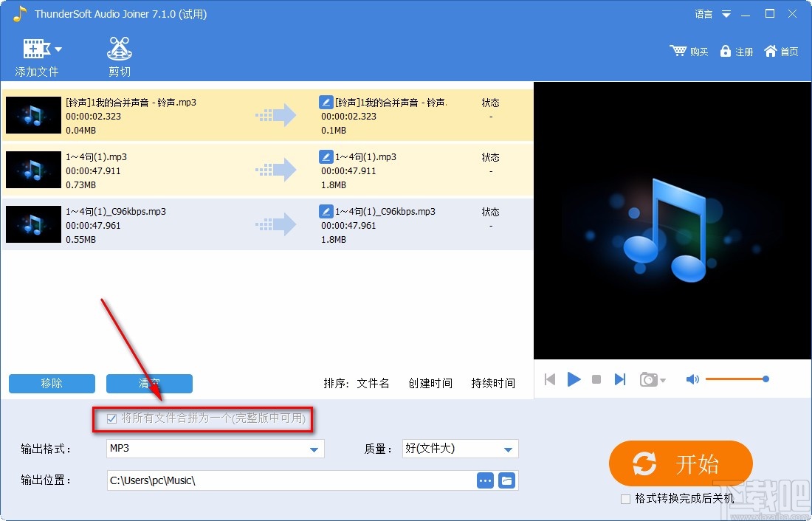Image resolution: width=812 pixels, height=521 pixels.
Task: Enable shutdown after conversion checkbox
Action: (625, 499)
